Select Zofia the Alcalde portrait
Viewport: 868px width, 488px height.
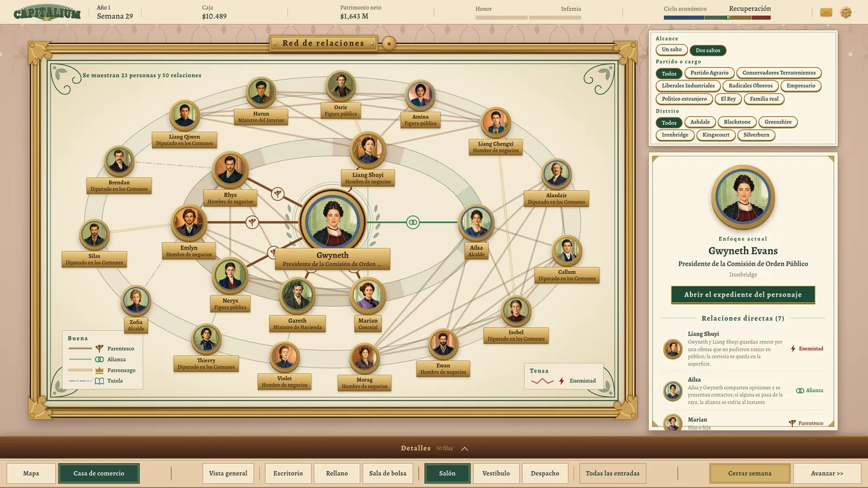[x=136, y=301]
